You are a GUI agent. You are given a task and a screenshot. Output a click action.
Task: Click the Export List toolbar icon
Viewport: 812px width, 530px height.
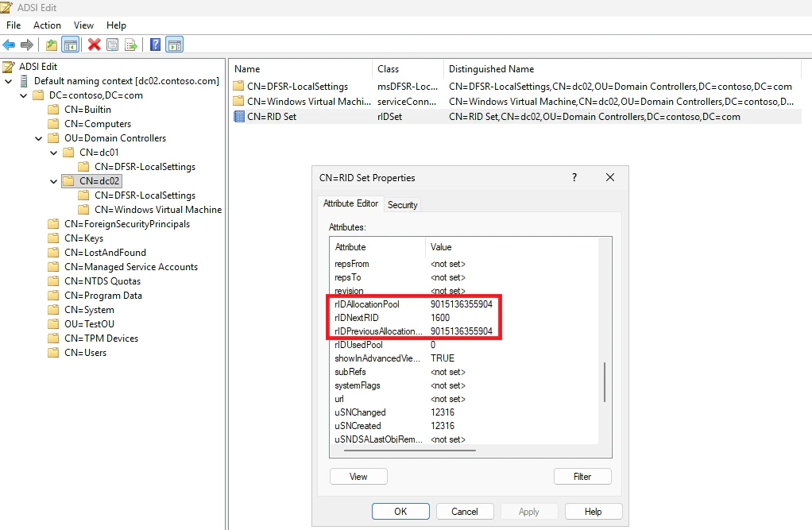(x=131, y=45)
